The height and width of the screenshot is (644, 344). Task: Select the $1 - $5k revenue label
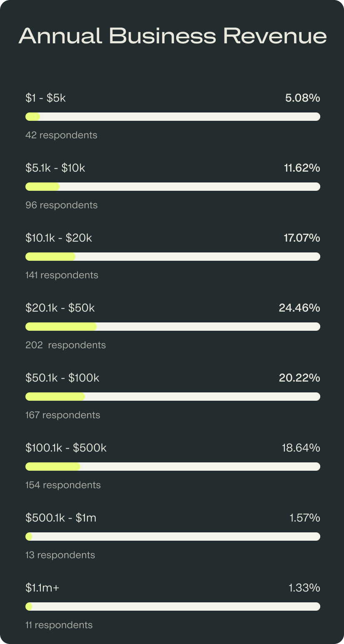pos(45,98)
